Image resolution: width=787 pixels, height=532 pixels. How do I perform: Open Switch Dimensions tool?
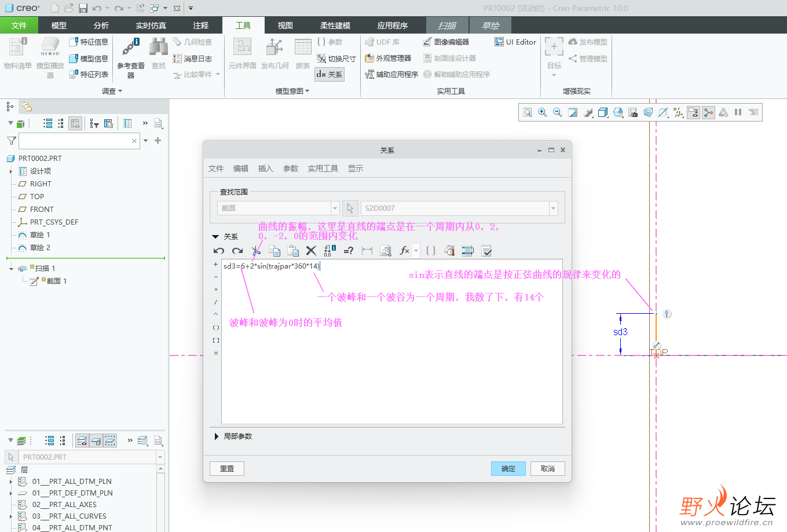(x=336, y=58)
